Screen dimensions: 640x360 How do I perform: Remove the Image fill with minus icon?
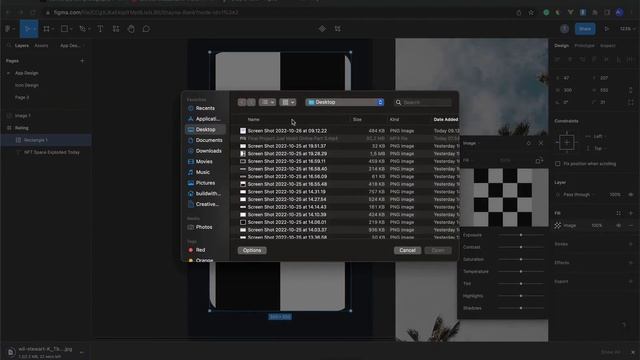coord(631,225)
